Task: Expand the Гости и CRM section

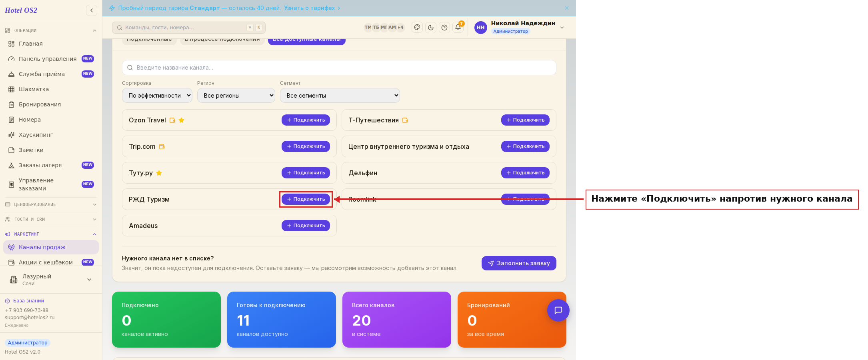Action: pos(51,219)
